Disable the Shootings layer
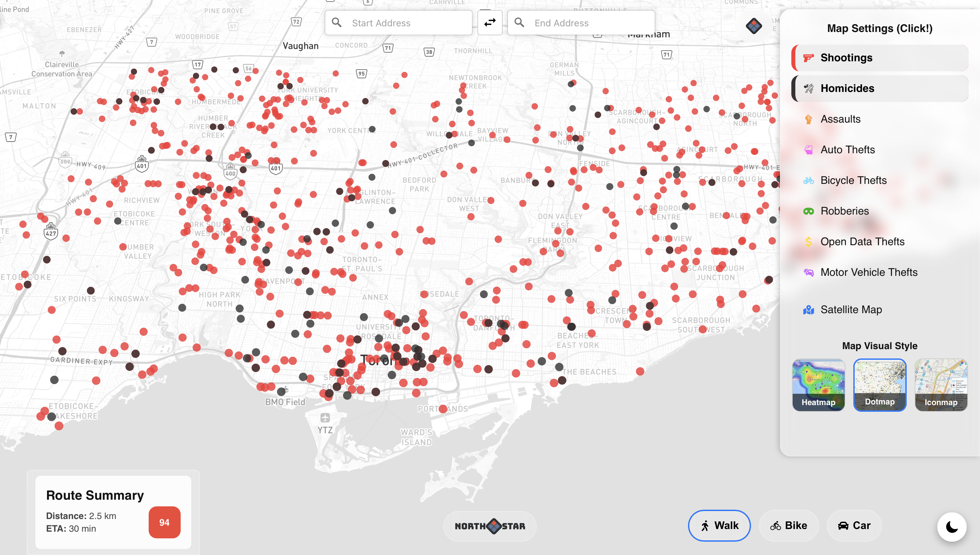This screenshot has height=555, width=980. pyautogui.click(x=880, y=58)
